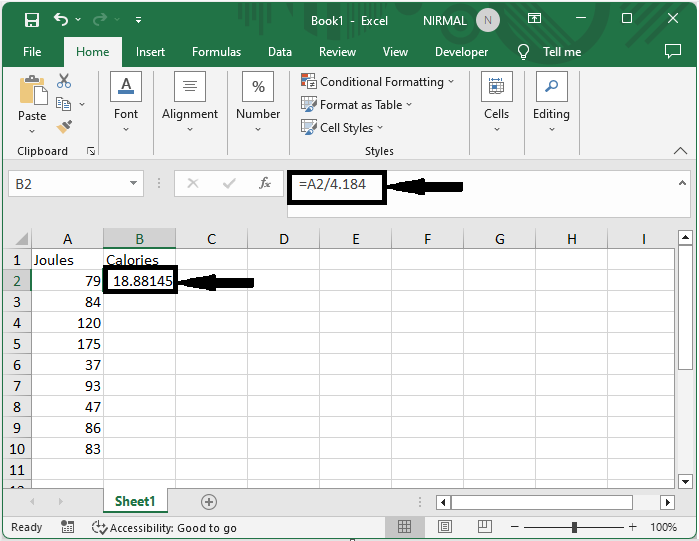This screenshot has width=699, height=541.
Task: Switch to Page Layout view icon
Action: pos(444,527)
